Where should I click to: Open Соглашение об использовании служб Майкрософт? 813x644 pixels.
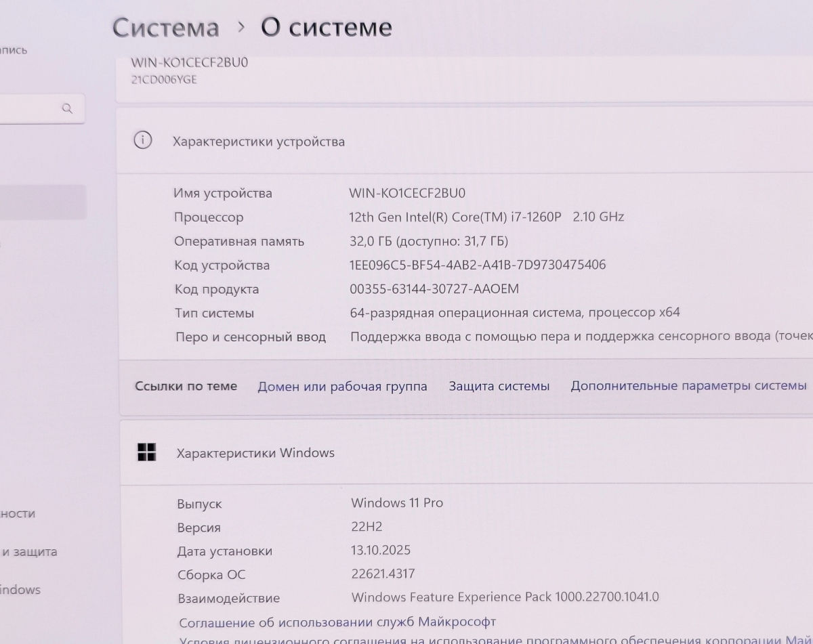337,622
